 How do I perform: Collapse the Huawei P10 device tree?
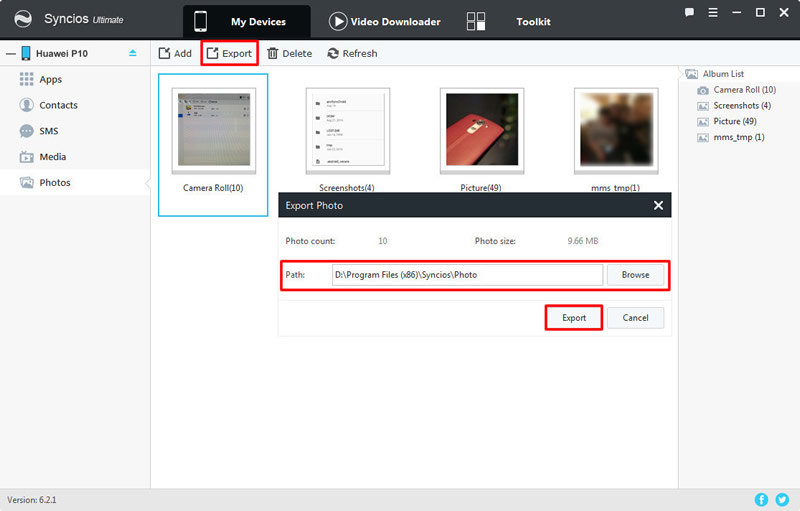[x=11, y=54]
